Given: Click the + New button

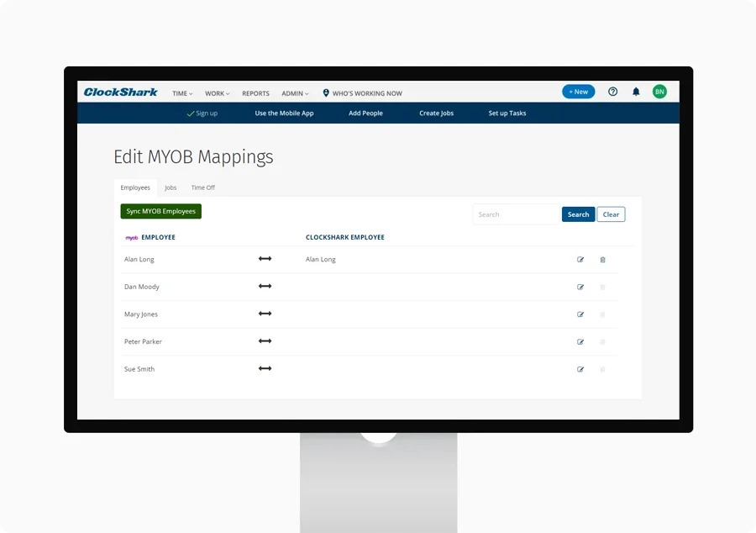Looking at the screenshot, I should coord(579,92).
